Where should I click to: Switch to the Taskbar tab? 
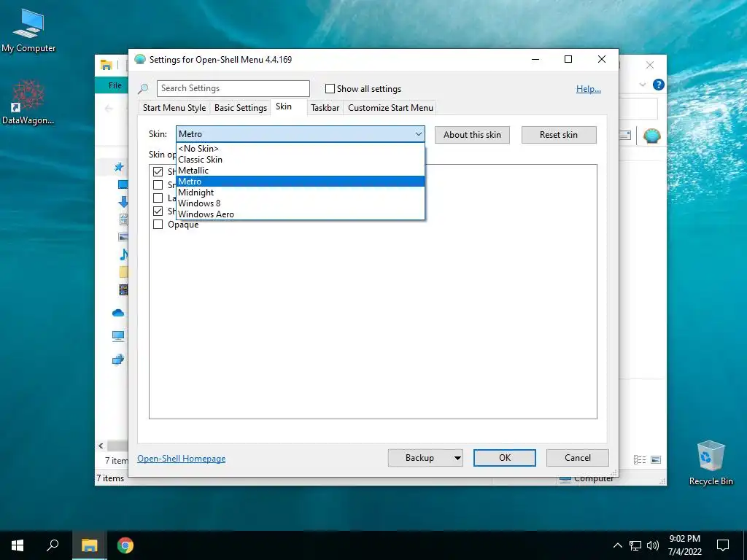(325, 108)
